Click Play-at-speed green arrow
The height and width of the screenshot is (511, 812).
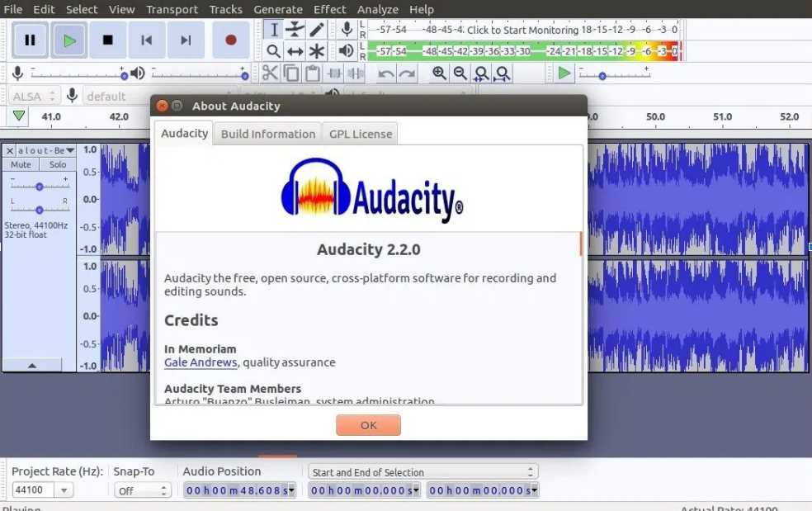click(564, 73)
